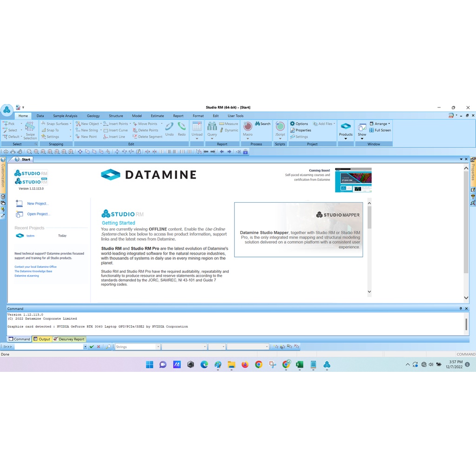Open the Customization side panel
This screenshot has width=476, height=476.
coord(3,175)
